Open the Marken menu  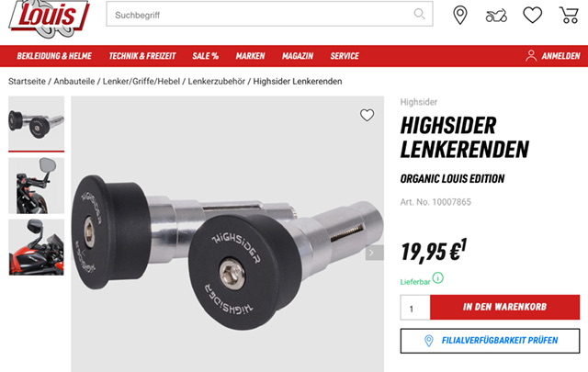click(x=250, y=56)
